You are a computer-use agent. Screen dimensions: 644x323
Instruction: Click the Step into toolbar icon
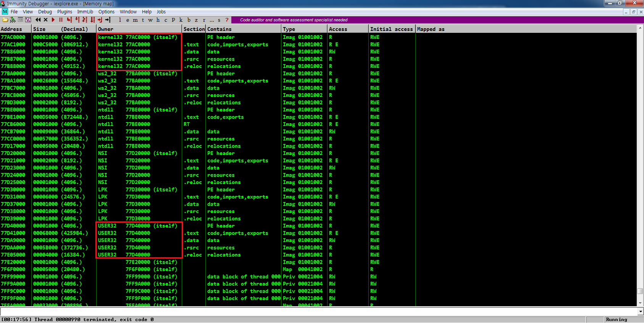click(69, 20)
